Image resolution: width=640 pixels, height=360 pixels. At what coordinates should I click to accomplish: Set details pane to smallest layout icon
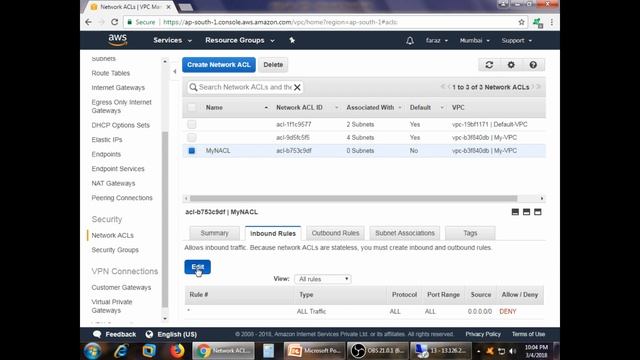click(515, 212)
